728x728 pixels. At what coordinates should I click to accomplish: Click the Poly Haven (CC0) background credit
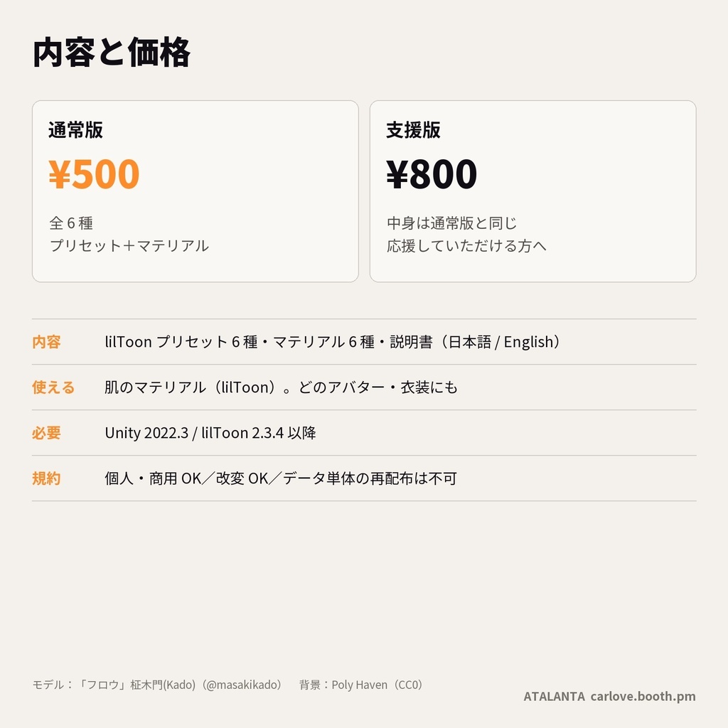(x=377, y=685)
